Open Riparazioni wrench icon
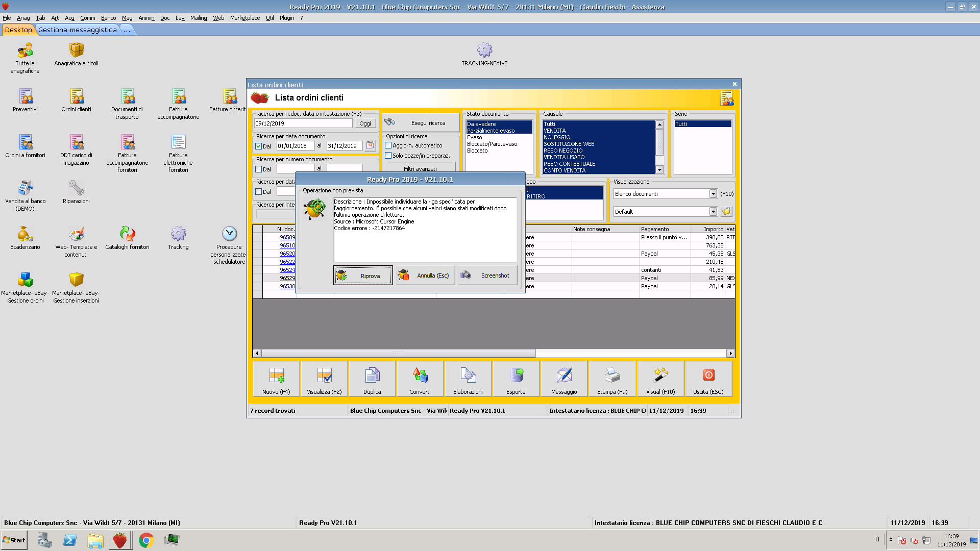The width and height of the screenshot is (980, 551). click(x=76, y=192)
